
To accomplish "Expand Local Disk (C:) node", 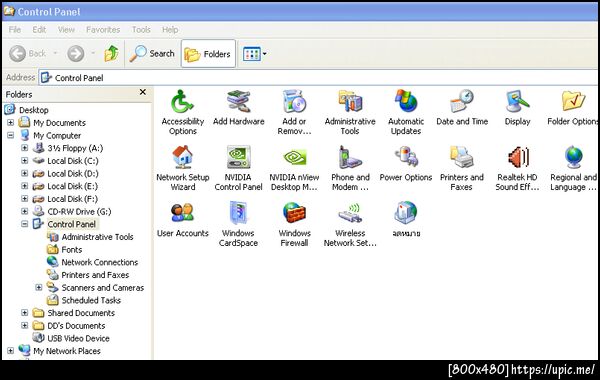I will [24, 160].
